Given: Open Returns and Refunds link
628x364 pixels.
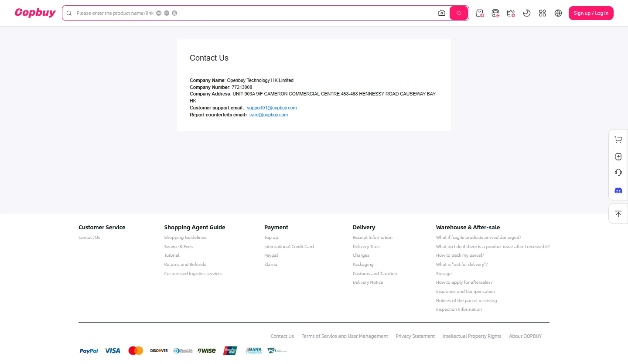Looking at the screenshot, I should tap(185, 265).
